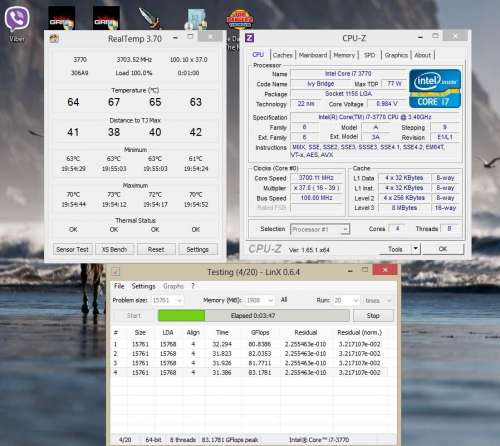The height and width of the screenshot is (446, 500).
Task: Select LinX result row with 80.8386 GFlops
Action: tap(250, 344)
